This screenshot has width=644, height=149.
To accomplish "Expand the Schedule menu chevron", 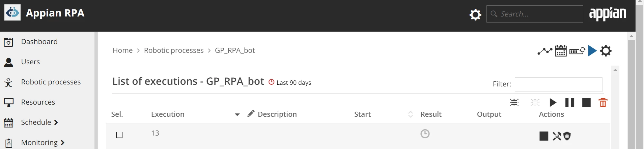I will 56,122.
